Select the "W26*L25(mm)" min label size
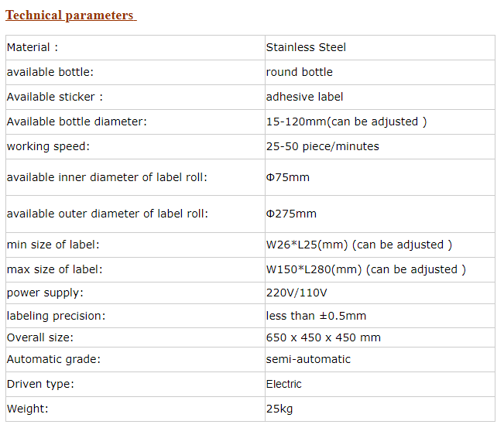 307,245
